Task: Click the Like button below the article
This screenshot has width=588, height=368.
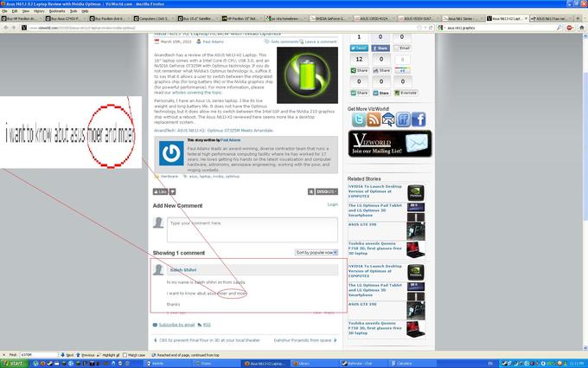Action: pos(160,192)
